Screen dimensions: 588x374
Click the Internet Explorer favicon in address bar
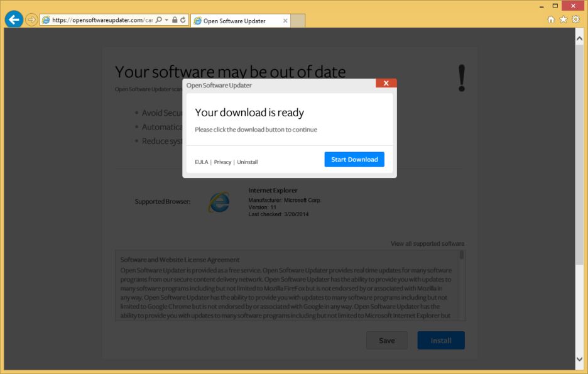tap(46, 20)
